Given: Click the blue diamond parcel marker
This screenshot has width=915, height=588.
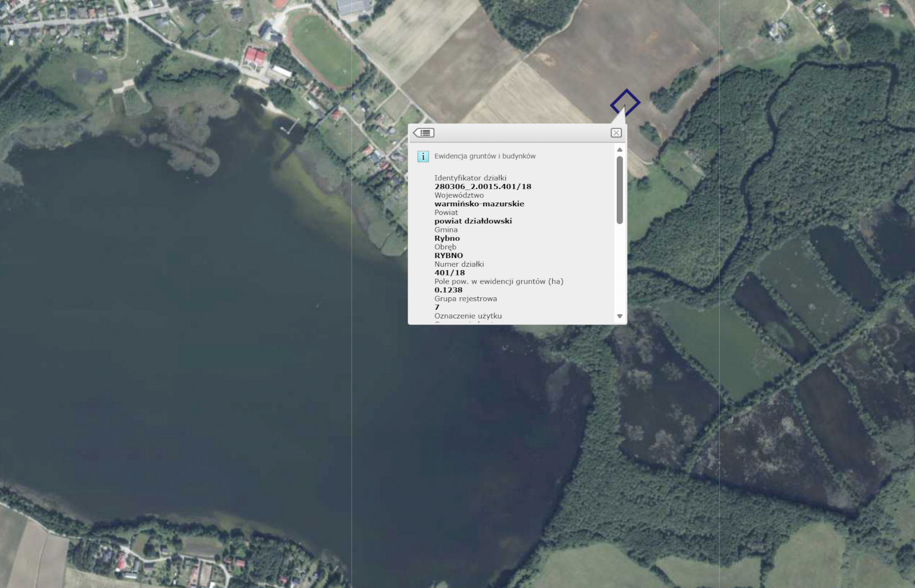Looking at the screenshot, I should [x=625, y=103].
